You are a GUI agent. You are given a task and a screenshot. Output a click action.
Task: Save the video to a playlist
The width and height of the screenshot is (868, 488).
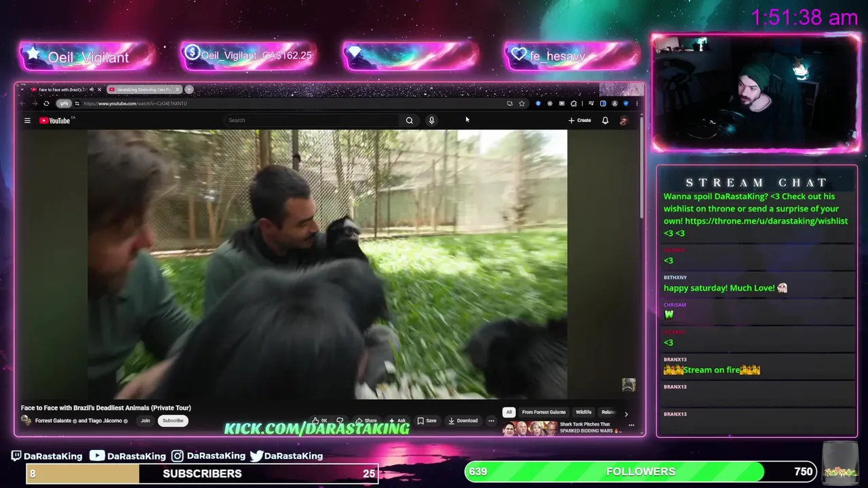pyautogui.click(x=427, y=421)
